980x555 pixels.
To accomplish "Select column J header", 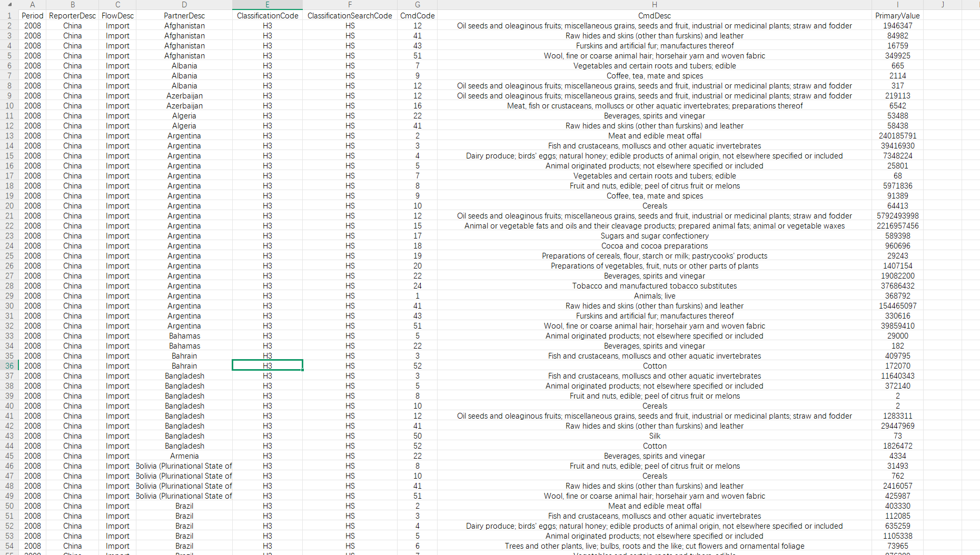I will (943, 5).
